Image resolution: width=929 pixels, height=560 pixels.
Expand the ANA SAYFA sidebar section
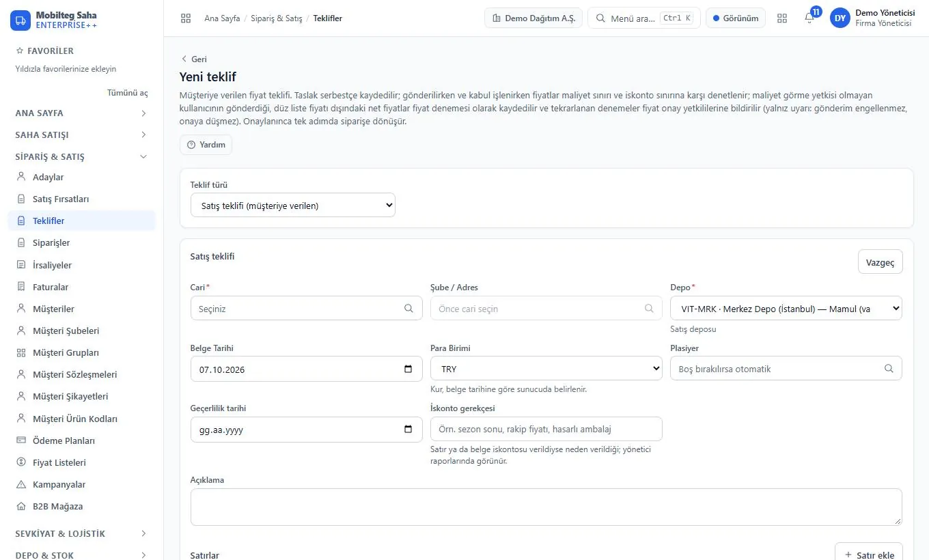pos(81,113)
